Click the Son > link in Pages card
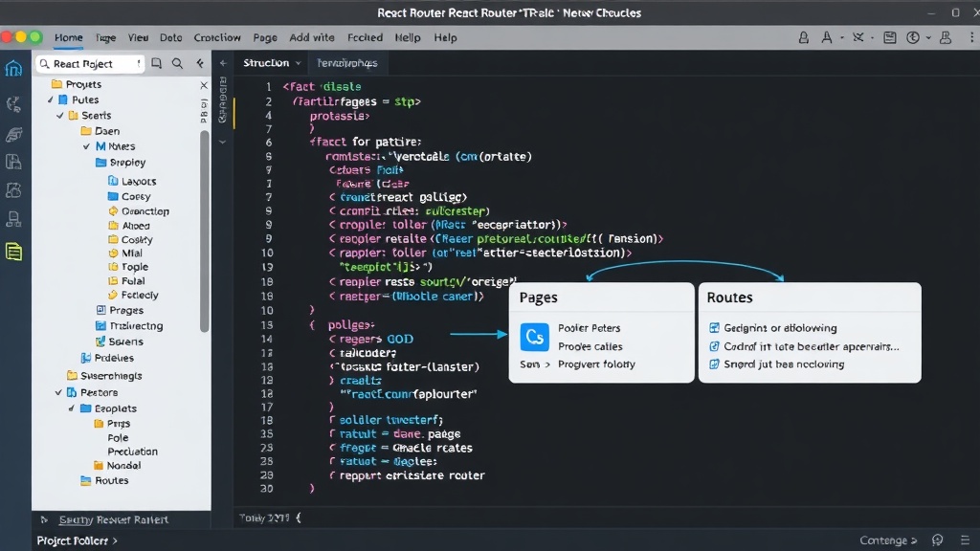This screenshot has width=980, height=551. pos(535,364)
